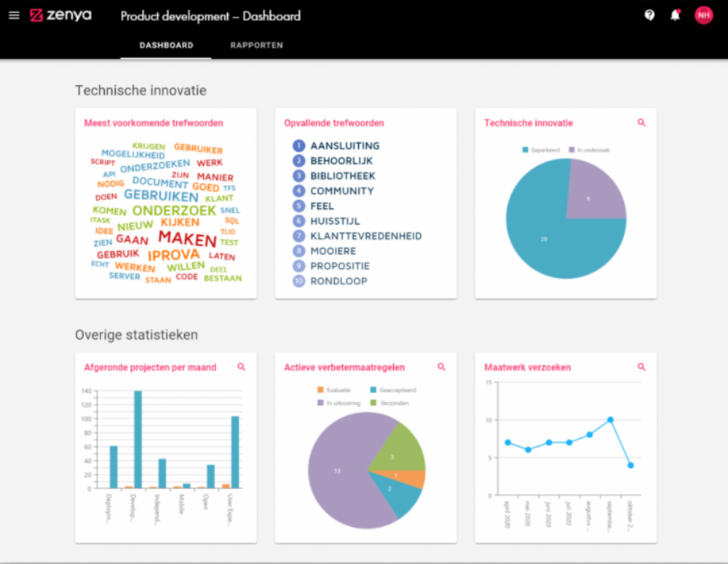Select keyword 8 MOOIERE

(x=324, y=251)
